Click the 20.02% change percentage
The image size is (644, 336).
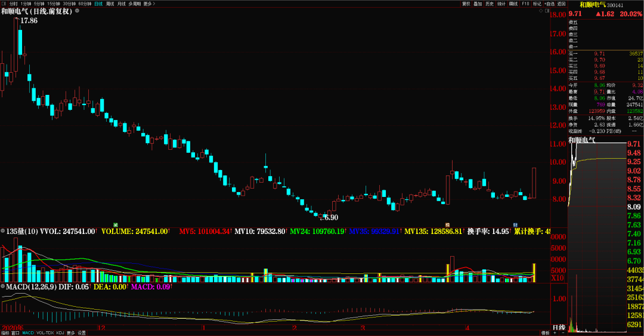pyautogui.click(x=631, y=14)
